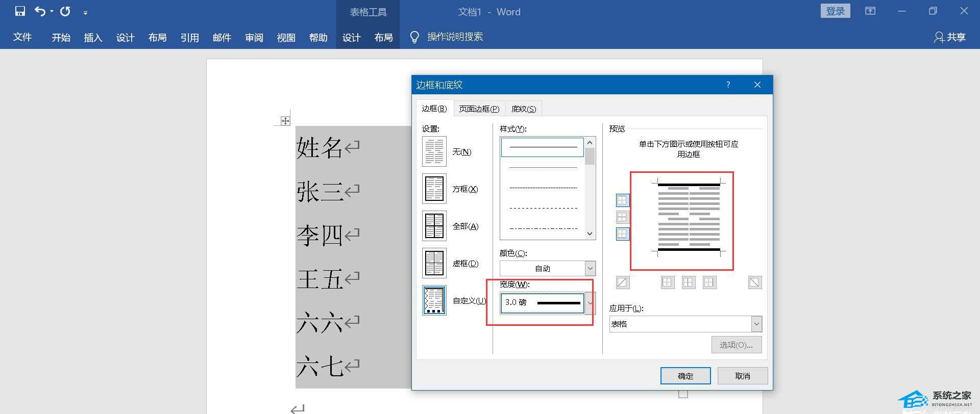Confirm with the 确定 button

(x=685, y=376)
